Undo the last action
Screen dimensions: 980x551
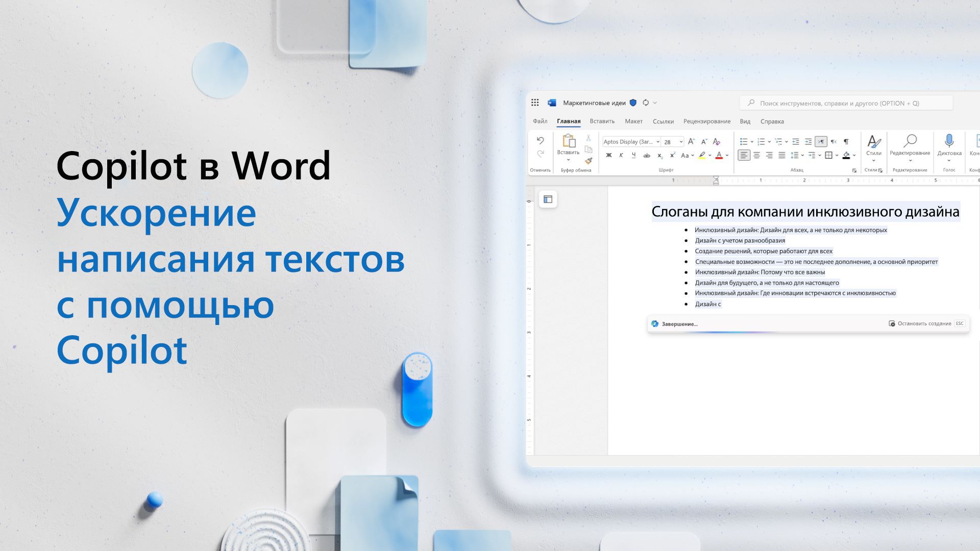[x=540, y=140]
